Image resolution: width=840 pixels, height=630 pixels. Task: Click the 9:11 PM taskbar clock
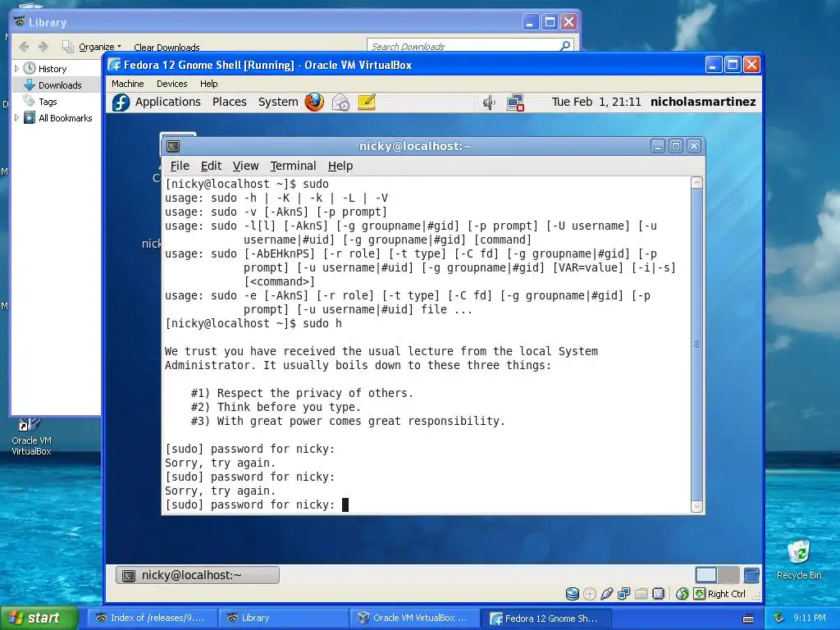click(x=810, y=618)
